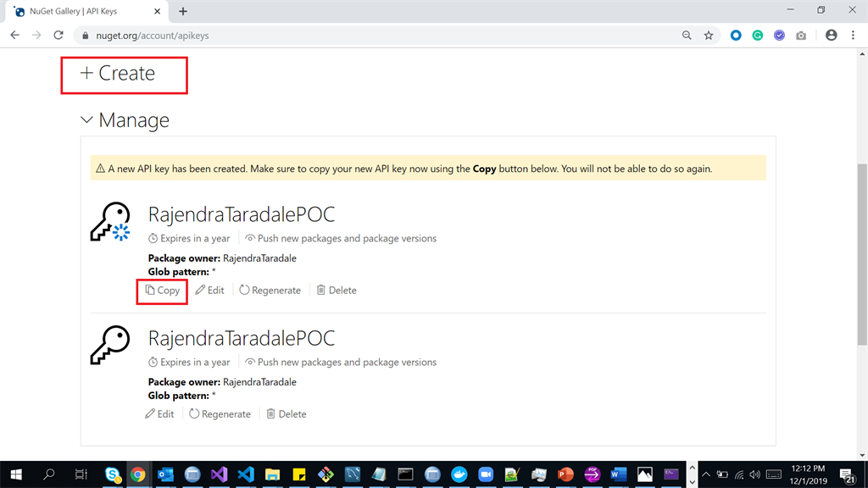868x488 pixels.
Task: Open the Grammarly extension icon
Action: click(x=757, y=36)
